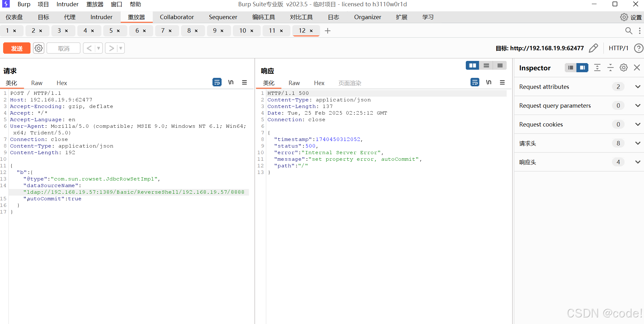
Task: Expand all Inspector sections
Action: click(x=597, y=67)
